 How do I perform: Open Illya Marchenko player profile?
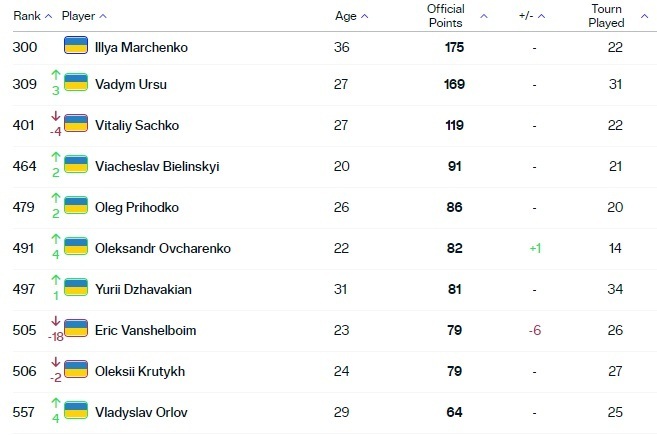click(x=140, y=47)
